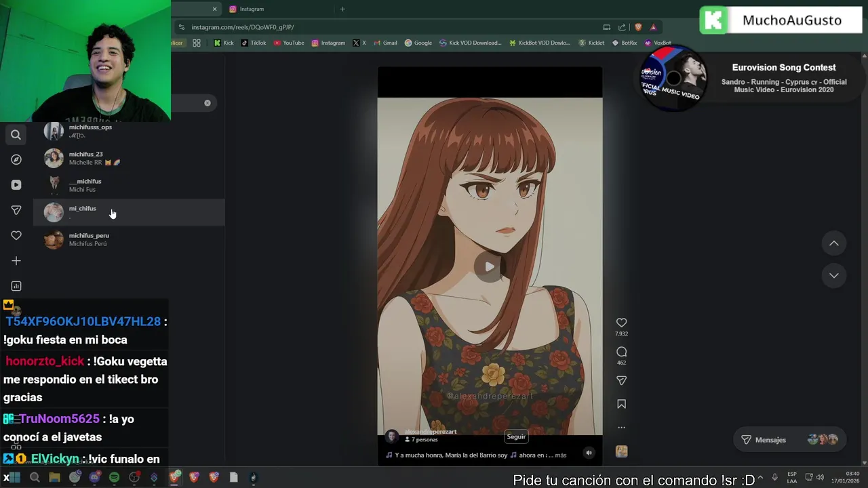Click the screen cast icon in the address bar

point(607,27)
